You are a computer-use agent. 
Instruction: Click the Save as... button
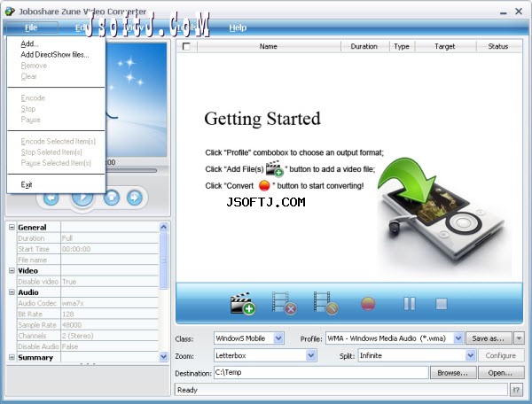pos(489,338)
